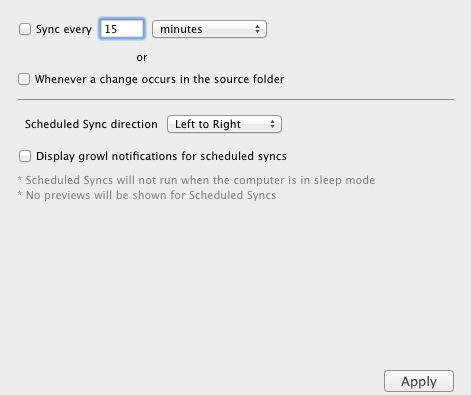The height and width of the screenshot is (395, 471).
Task: Select the word 'minutes' in the unit popup
Action: 181,29
